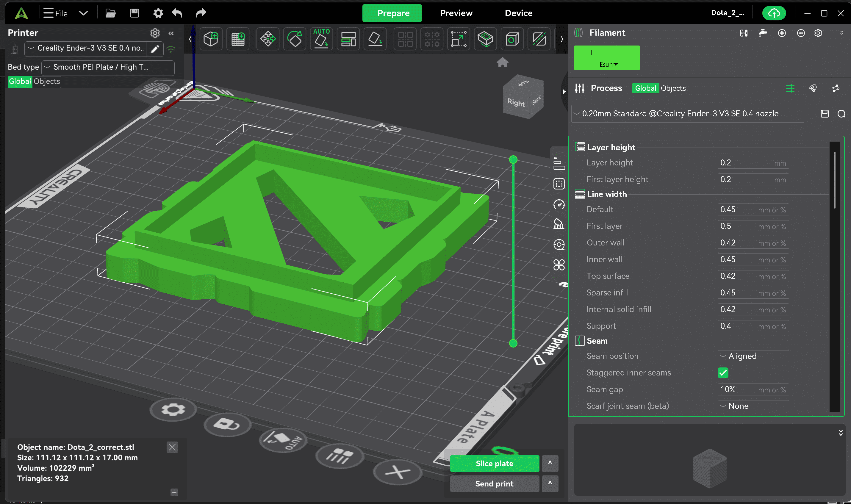Select the Lay on face icon
Image resolution: width=851 pixels, height=504 pixels.
[375, 39]
